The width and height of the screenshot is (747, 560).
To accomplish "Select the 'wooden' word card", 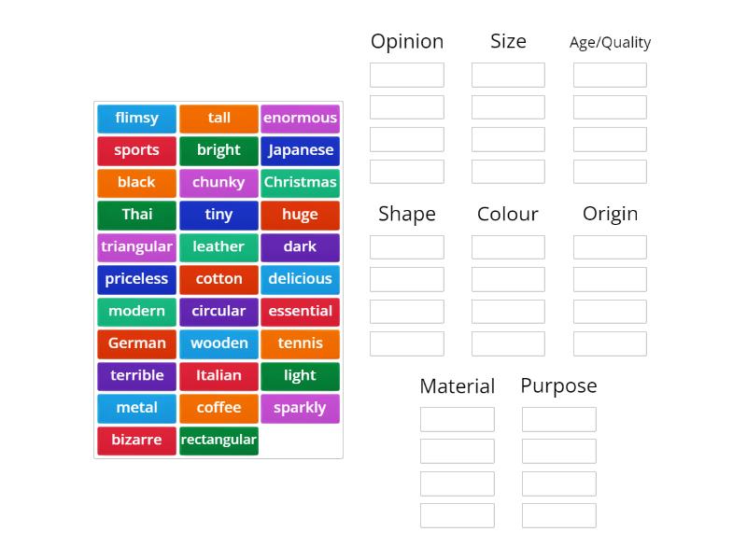I will coord(218,343).
